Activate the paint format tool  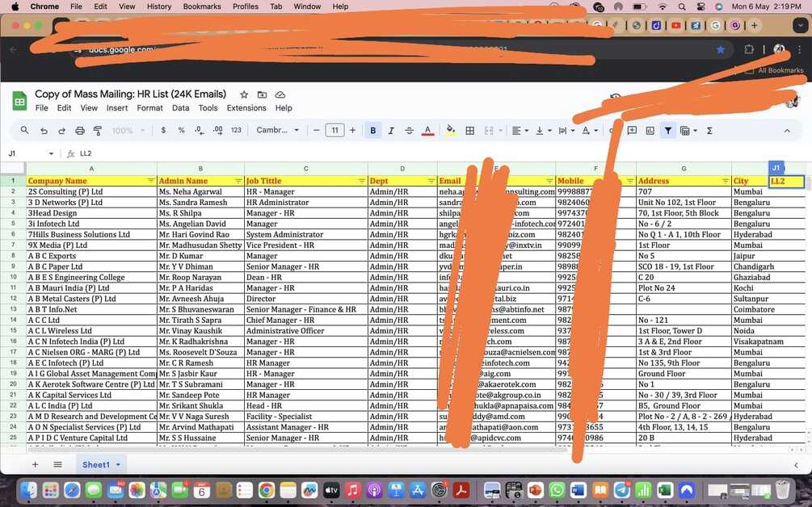[97, 131]
